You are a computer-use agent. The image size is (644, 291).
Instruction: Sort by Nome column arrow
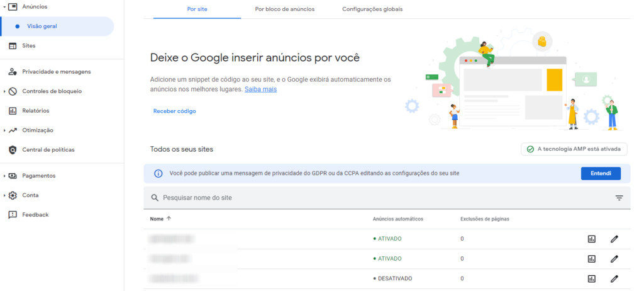(x=169, y=219)
